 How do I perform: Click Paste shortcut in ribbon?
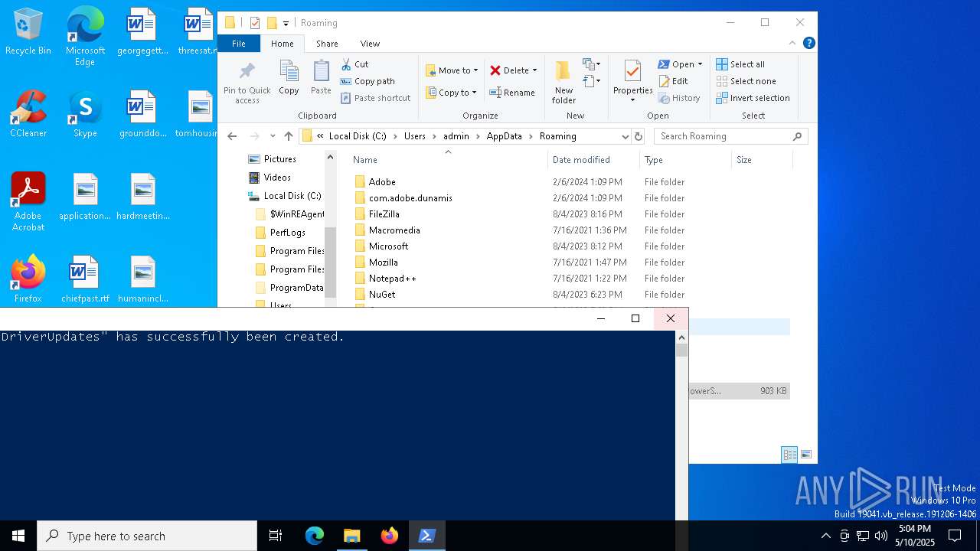coord(375,98)
